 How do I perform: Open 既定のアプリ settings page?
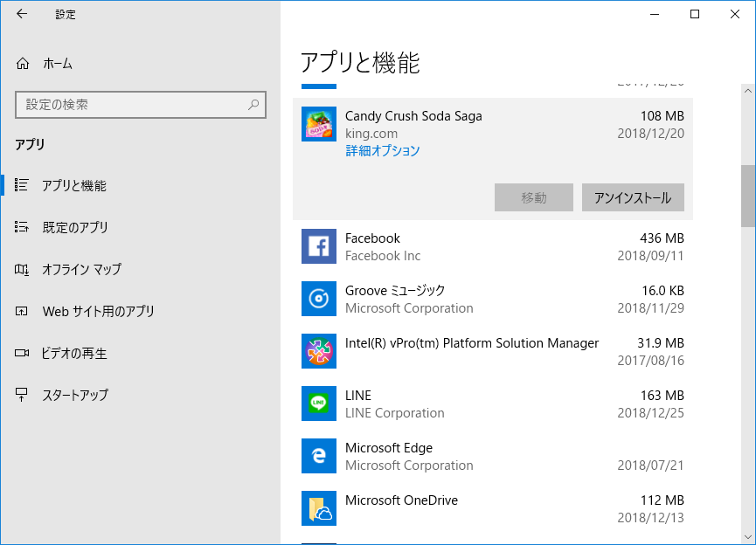[75, 227]
